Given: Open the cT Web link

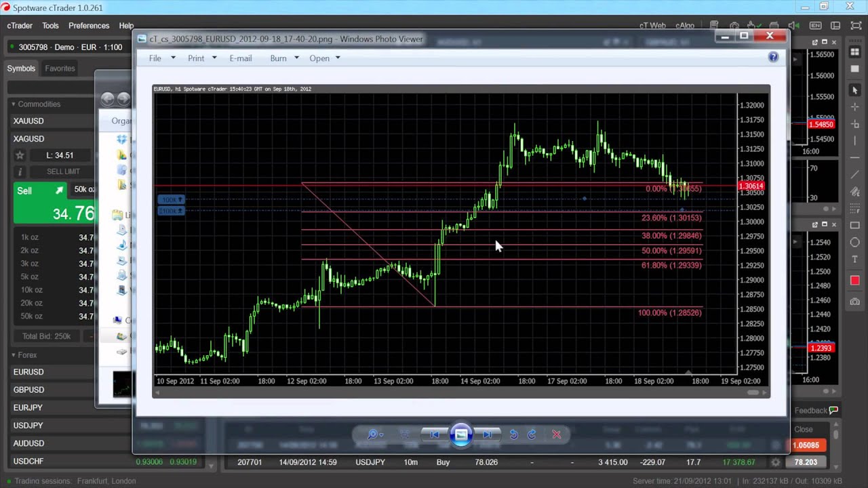Looking at the screenshot, I should click(652, 26).
